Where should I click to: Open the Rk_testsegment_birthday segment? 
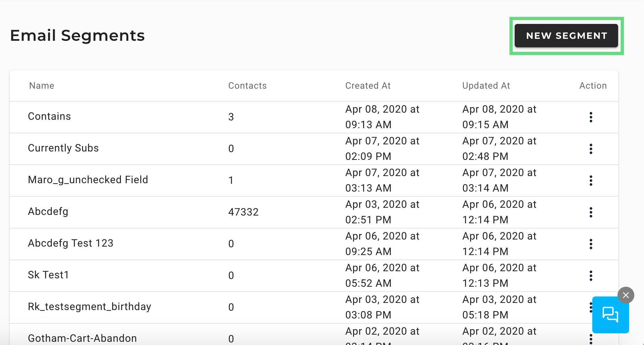(x=90, y=307)
